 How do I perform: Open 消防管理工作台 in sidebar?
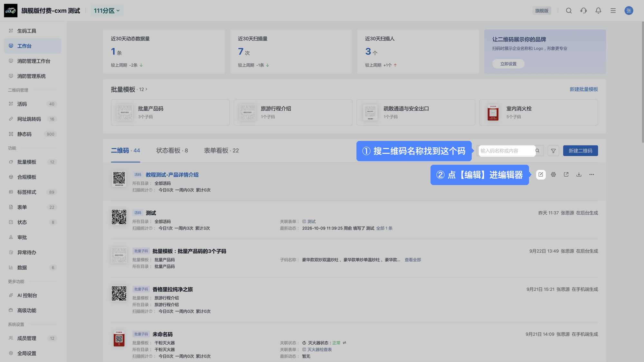[32, 61]
